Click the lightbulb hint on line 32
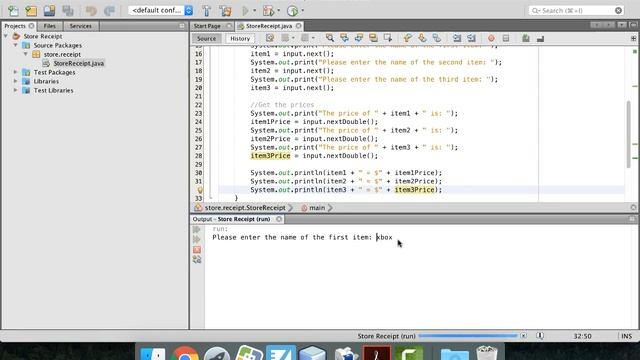This screenshot has height=360, width=640. click(x=200, y=190)
